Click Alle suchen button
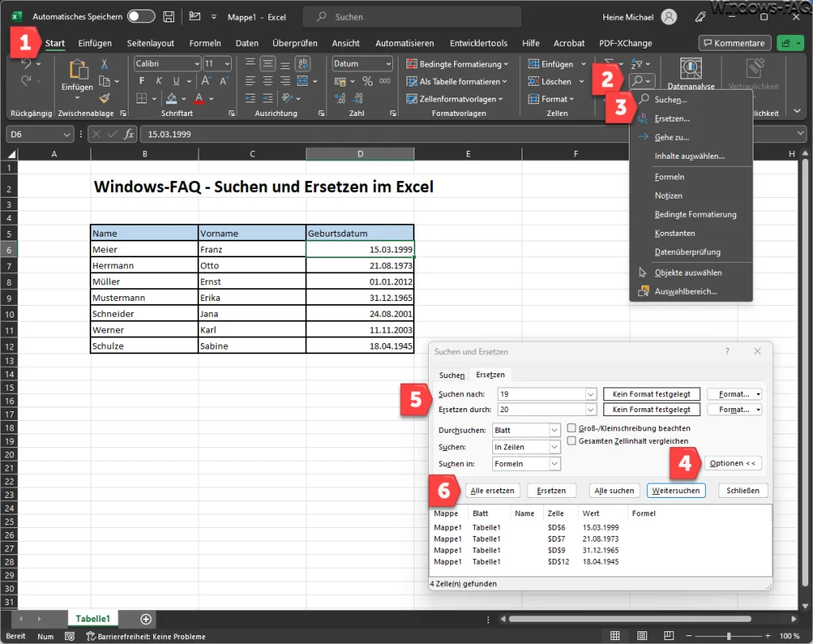The width and height of the screenshot is (813, 644). pos(614,491)
